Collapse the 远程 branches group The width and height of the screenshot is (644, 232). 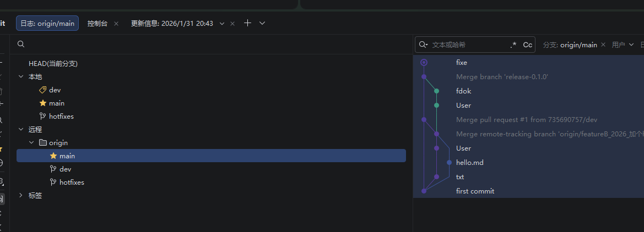(21, 129)
